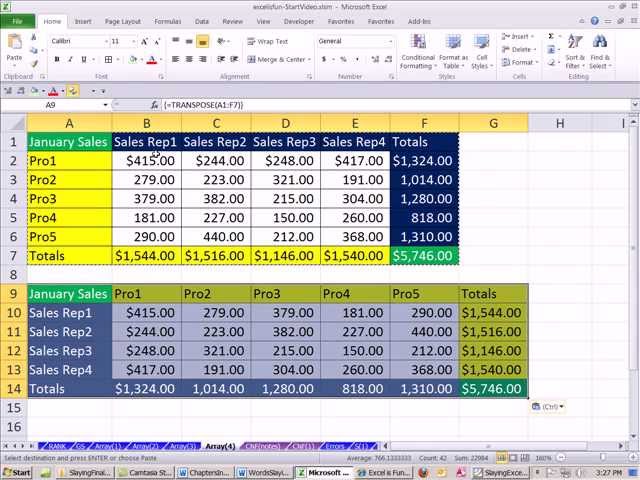Click the Name Box showing A9
Screen dimensions: 640x480
point(51,105)
